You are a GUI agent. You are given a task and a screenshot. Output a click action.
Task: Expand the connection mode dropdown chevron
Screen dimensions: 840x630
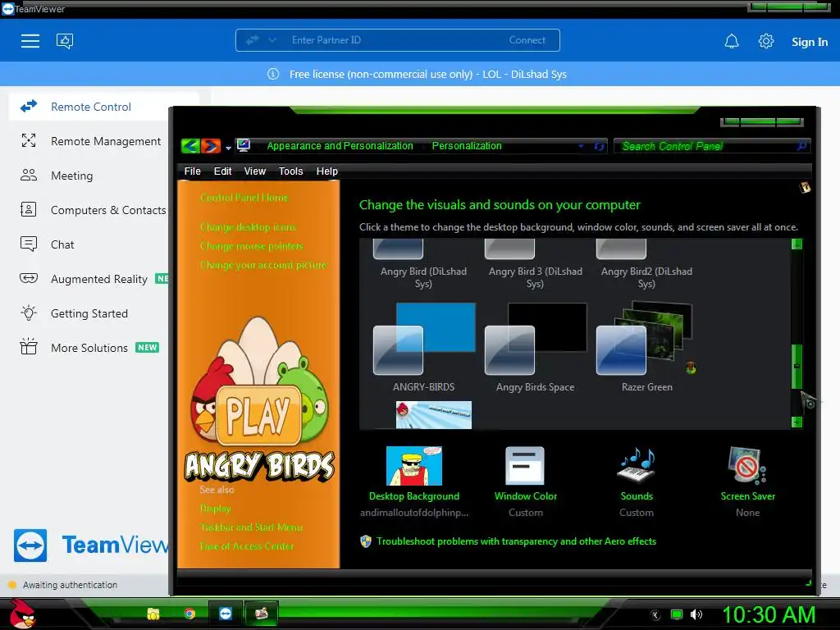[x=272, y=40]
